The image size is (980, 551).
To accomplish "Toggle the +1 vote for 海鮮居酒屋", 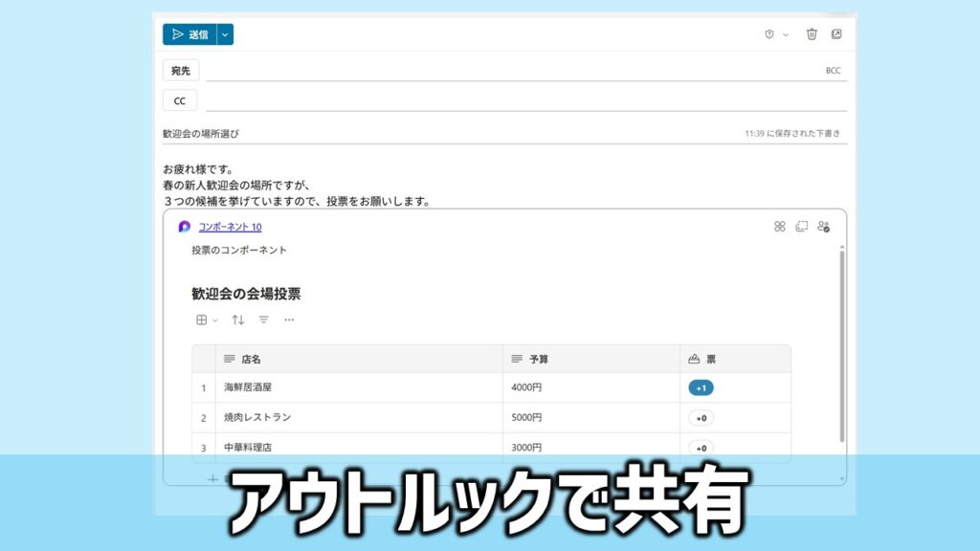I will 701,388.
